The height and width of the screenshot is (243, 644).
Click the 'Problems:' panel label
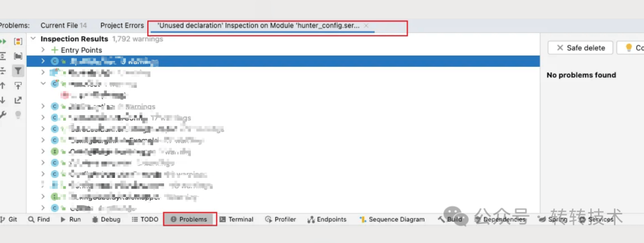coord(14,26)
